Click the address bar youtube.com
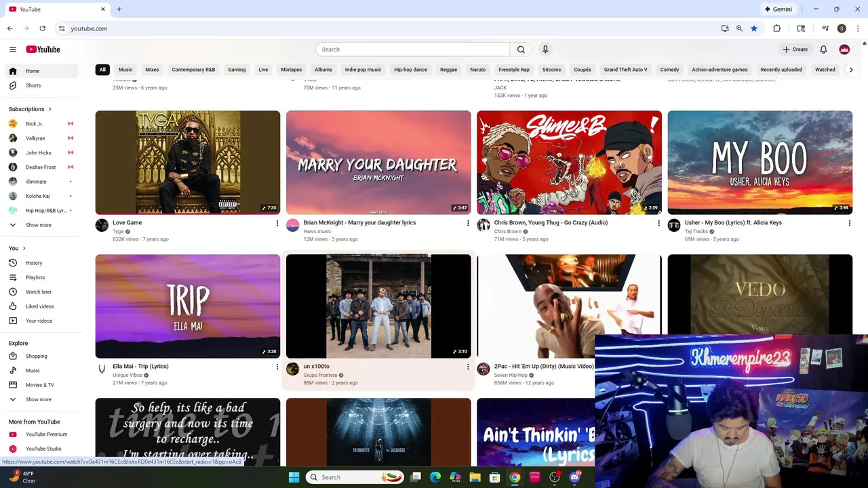 (x=89, y=28)
